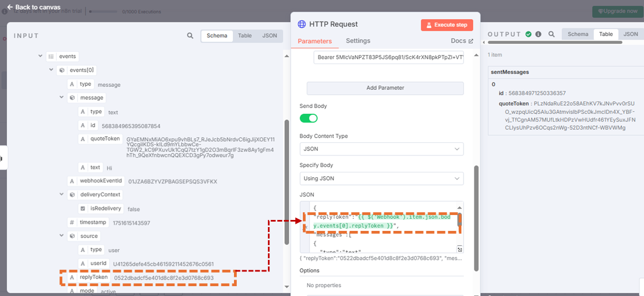Click the green output success checkmark icon
Screen dimensions: 644x296
pos(528,34)
